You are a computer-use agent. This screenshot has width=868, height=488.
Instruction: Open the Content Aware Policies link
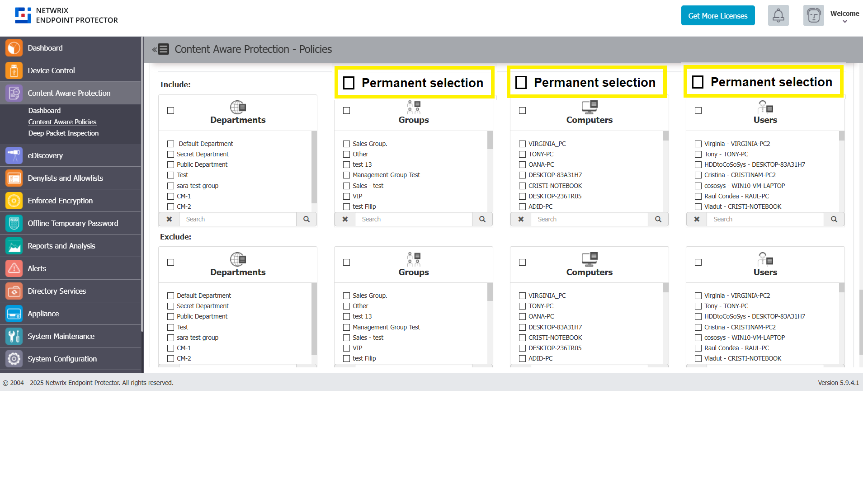tap(62, 122)
